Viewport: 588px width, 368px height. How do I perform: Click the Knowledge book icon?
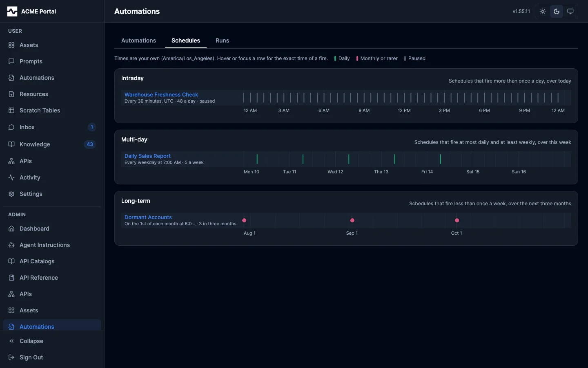click(x=11, y=144)
